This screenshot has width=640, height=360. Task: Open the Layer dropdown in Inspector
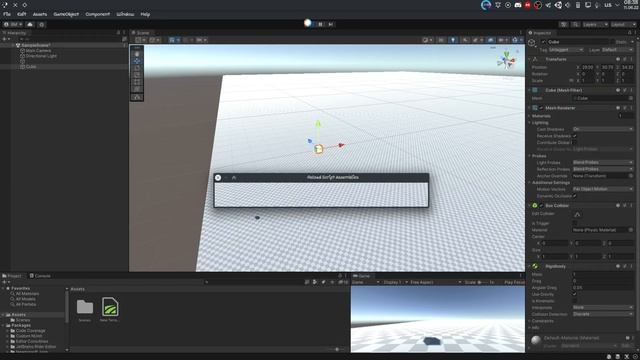click(x=618, y=50)
